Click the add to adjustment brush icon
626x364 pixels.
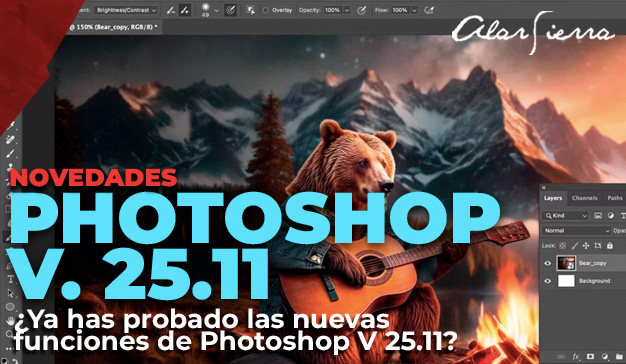184,10
